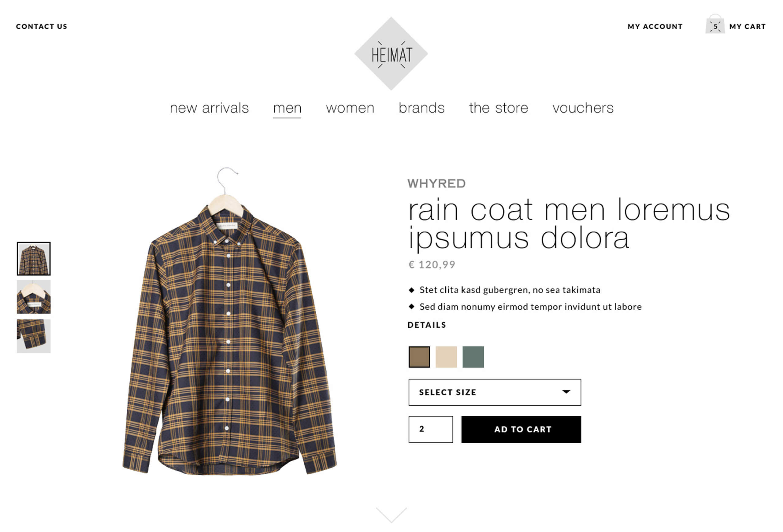783x532 pixels.
Task: Choose the green-gray color swatch
Action: point(473,357)
